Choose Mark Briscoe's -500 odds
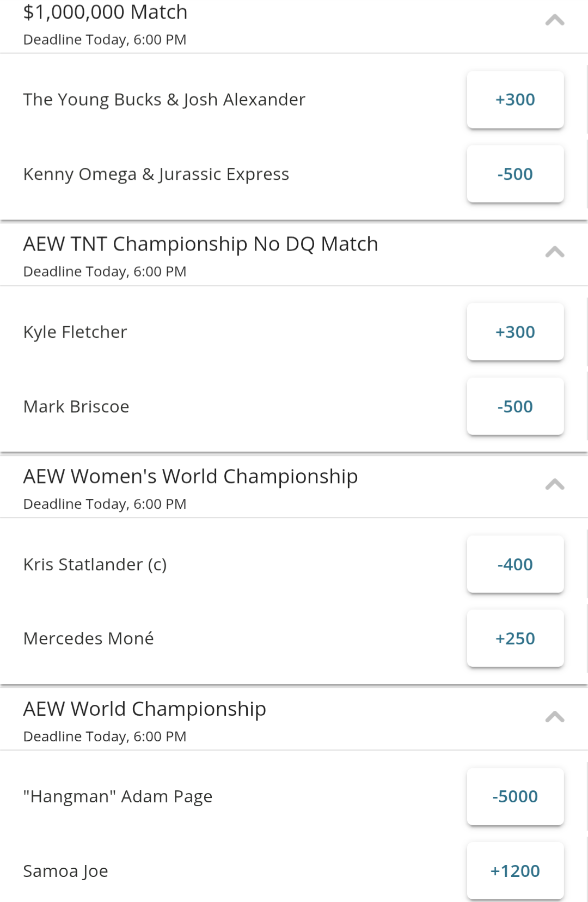Screen dimensions: 588x902 tap(515, 407)
